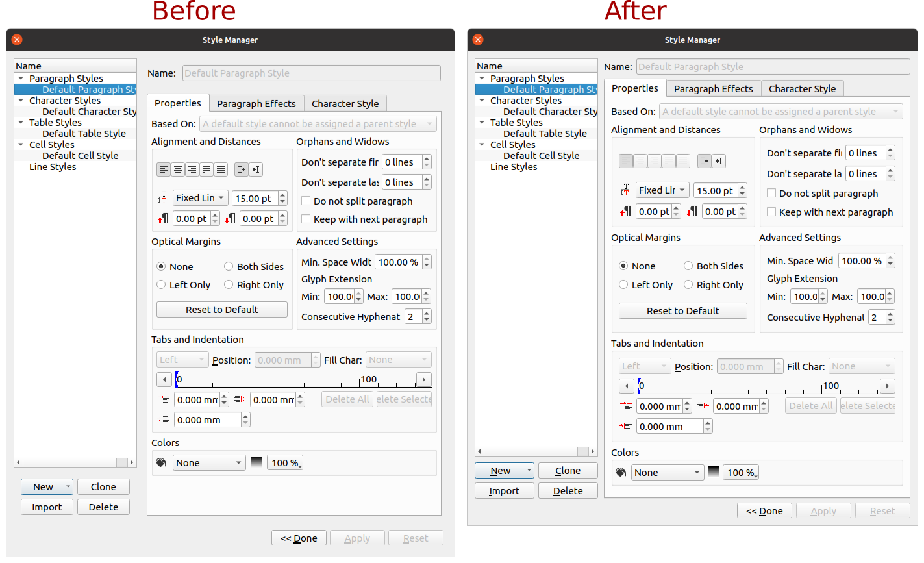The width and height of the screenshot is (924, 563).
Task: Click align left icon in Before dialog
Action: [x=163, y=169]
